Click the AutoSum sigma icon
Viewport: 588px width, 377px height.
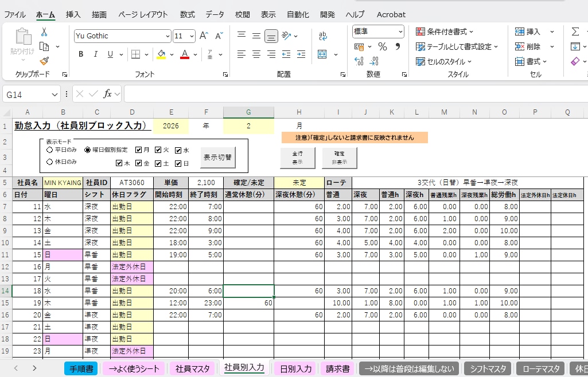[575, 32]
